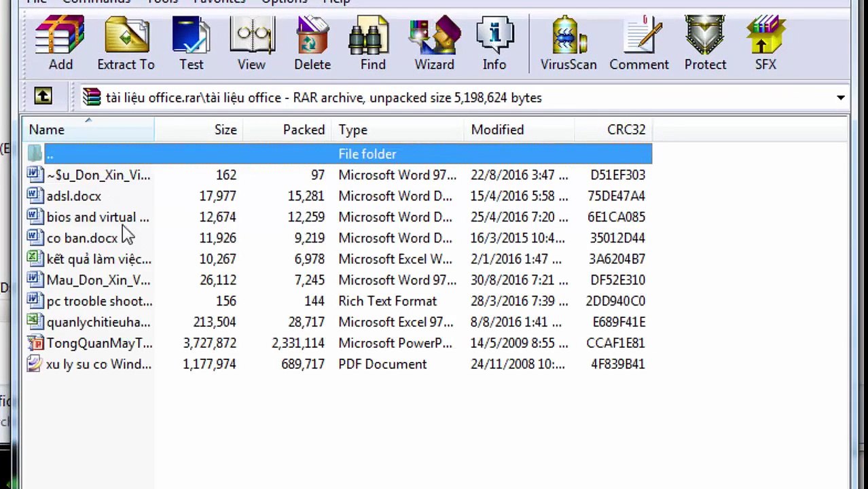Run Test on the archive
This screenshot has height=489, width=868.
(191, 42)
